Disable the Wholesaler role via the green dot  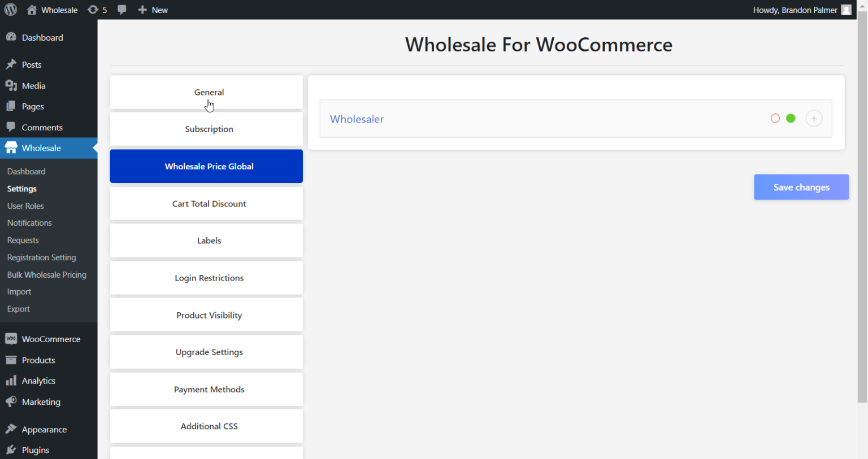791,118
